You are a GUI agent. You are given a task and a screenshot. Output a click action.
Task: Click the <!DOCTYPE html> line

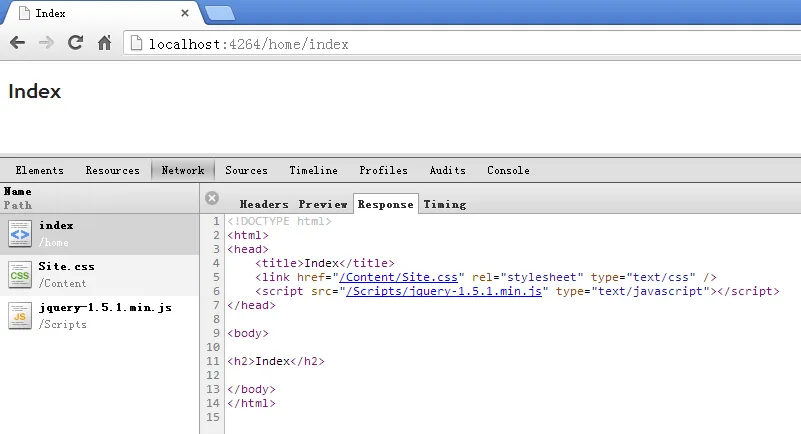279,221
